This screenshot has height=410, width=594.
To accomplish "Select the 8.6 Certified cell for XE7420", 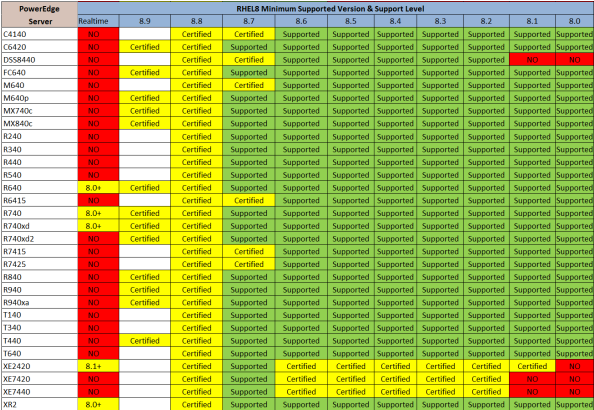I will tap(301, 379).
